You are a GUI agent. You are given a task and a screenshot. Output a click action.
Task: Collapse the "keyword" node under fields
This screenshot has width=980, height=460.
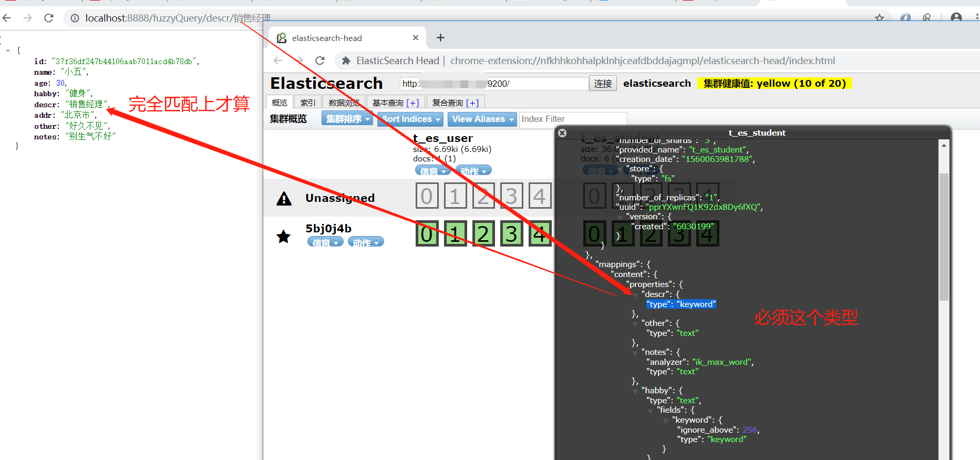(666, 421)
